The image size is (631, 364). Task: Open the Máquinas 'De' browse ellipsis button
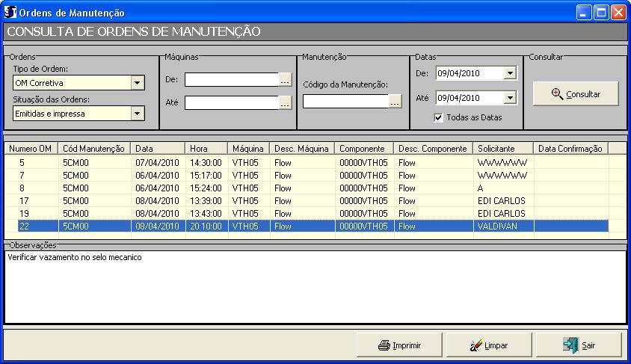pyautogui.click(x=284, y=80)
